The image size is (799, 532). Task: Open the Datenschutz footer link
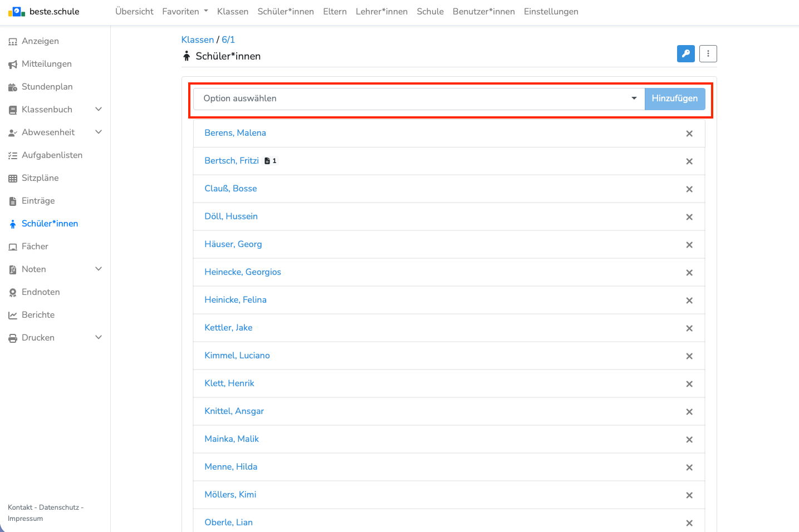(x=59, y=508)
